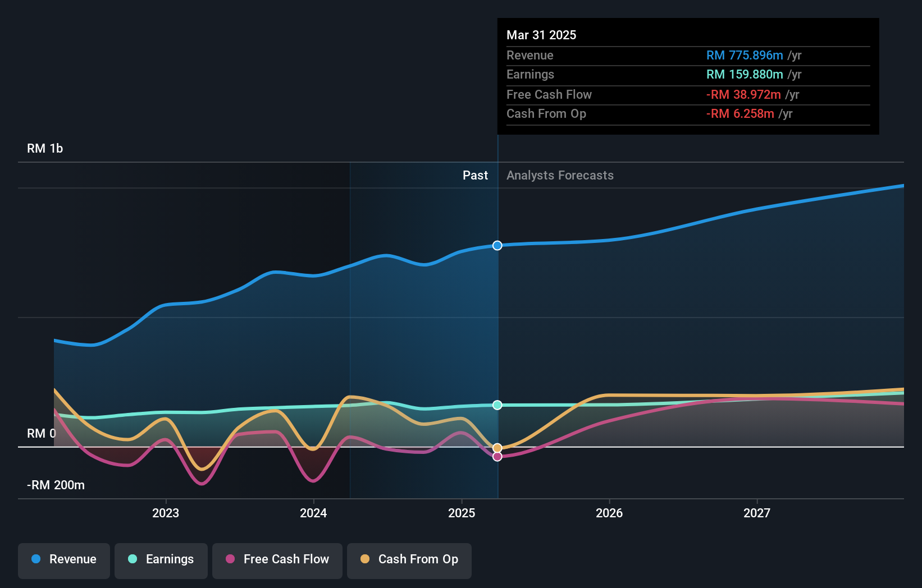The width and height of the screenshot is (922, 588).
Task: Click the Revenue value RM 775.896m in tooltip
Action: [745, 56]
